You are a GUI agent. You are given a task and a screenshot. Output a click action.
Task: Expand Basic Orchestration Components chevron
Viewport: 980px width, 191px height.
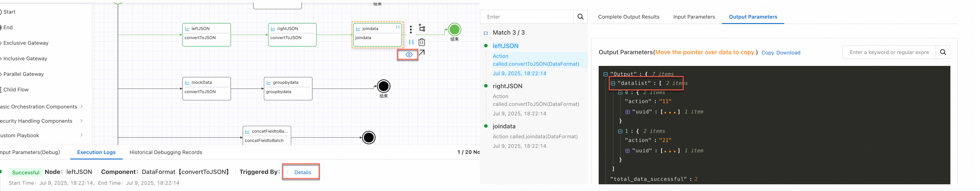[x=82, y=107]
